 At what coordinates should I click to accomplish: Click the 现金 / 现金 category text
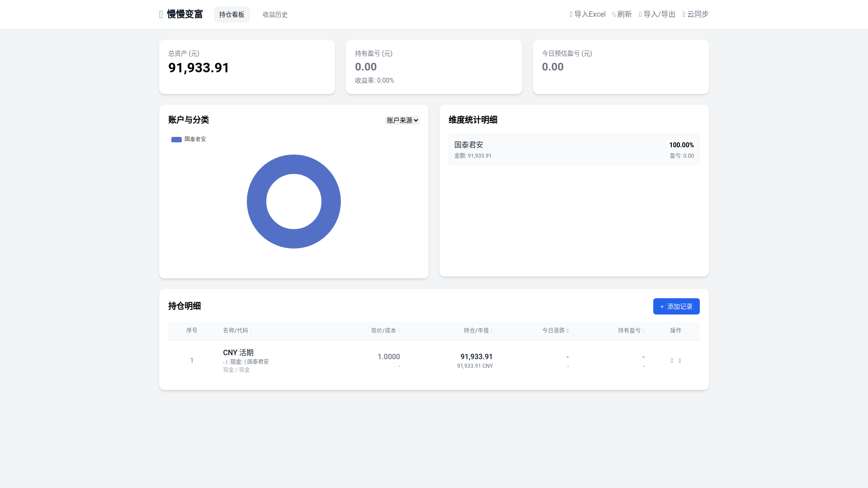(x=236, y=370)
